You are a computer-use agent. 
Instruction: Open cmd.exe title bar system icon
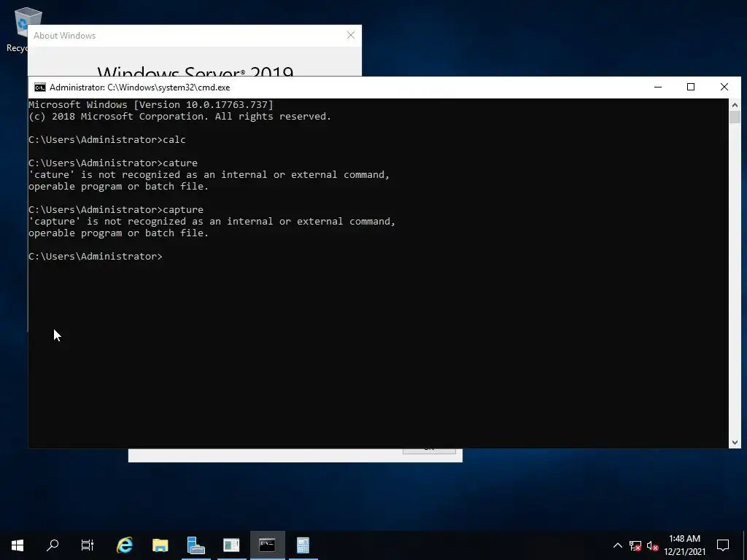coord(40,87)
